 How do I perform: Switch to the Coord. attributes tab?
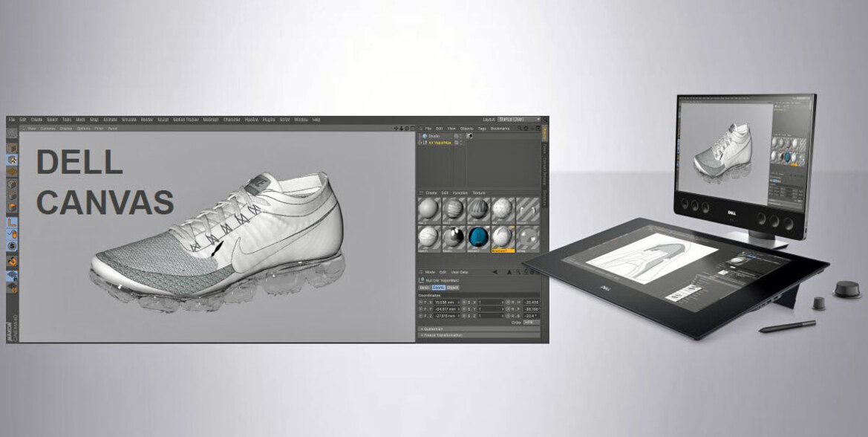[438, 288]
